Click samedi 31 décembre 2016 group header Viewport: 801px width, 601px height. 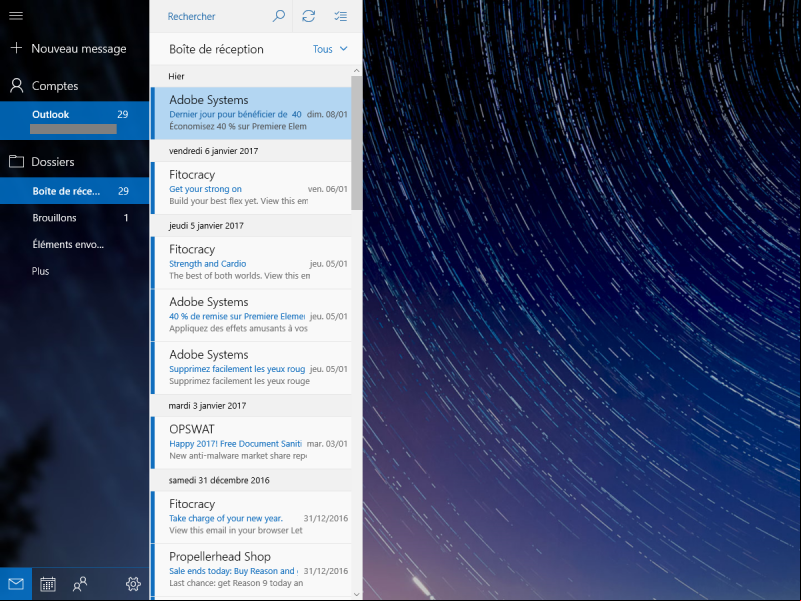tap(251, 480)
